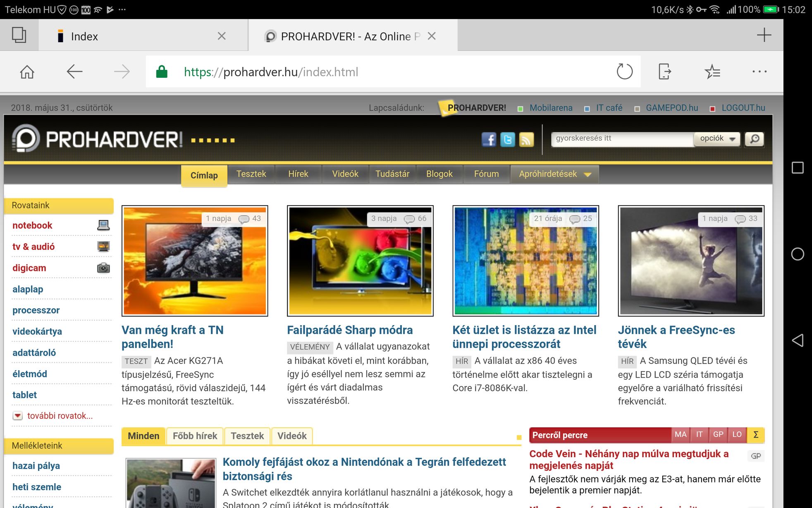Open the IT café site link
This screenshot has width=812, height=508.
coord(609,108)
